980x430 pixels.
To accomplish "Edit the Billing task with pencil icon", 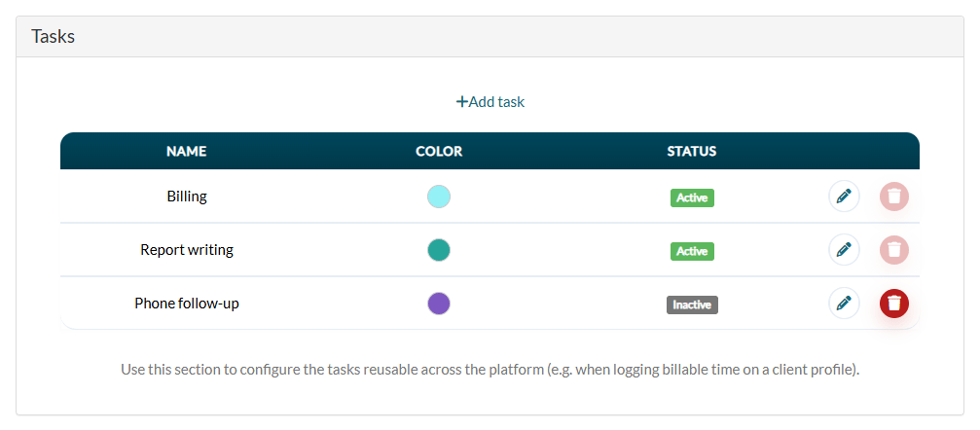I will [844, 197].
